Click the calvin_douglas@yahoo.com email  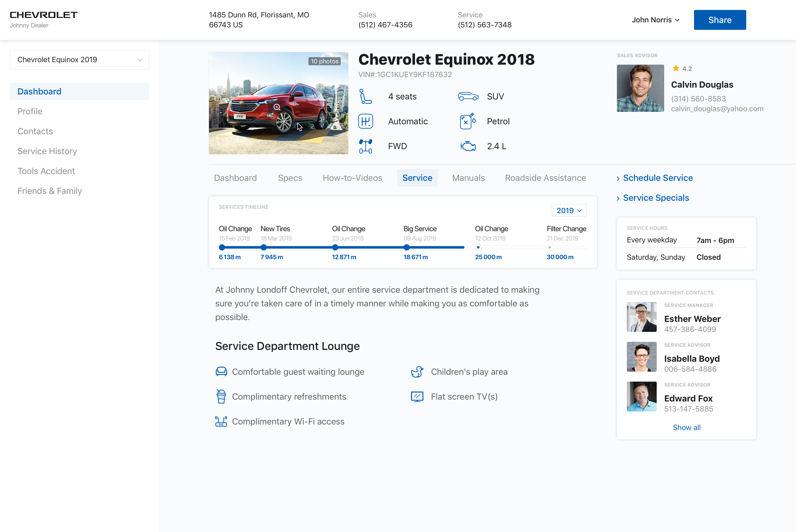point(717,108)
